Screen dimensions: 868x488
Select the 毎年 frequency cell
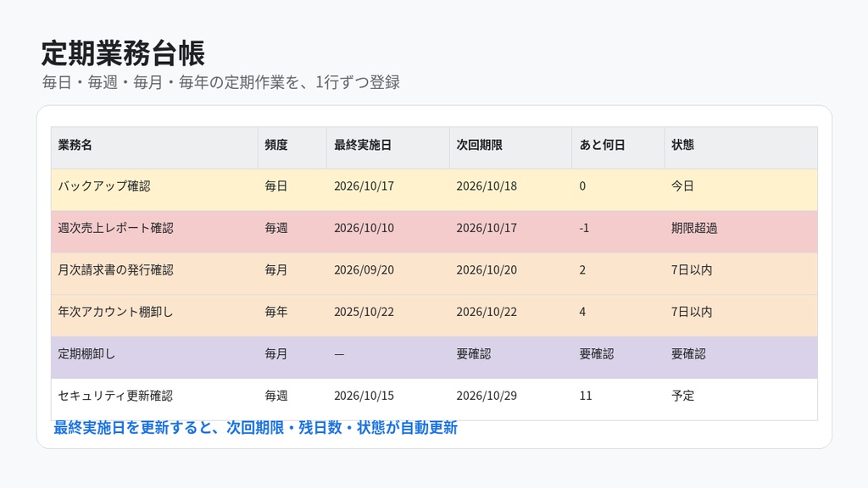292,315
